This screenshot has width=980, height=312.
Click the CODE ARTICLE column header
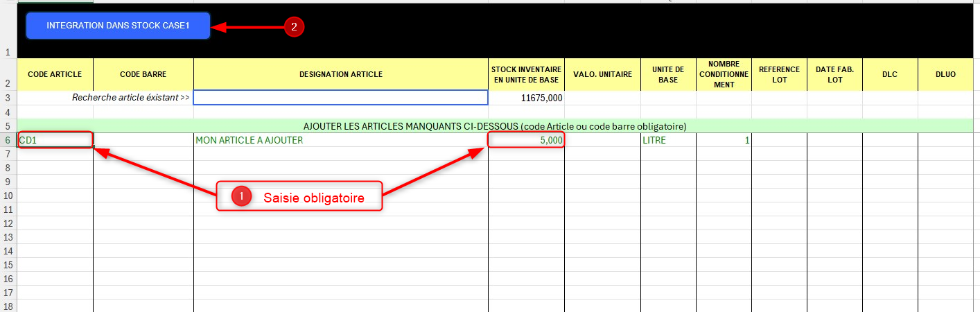(55, 74)
